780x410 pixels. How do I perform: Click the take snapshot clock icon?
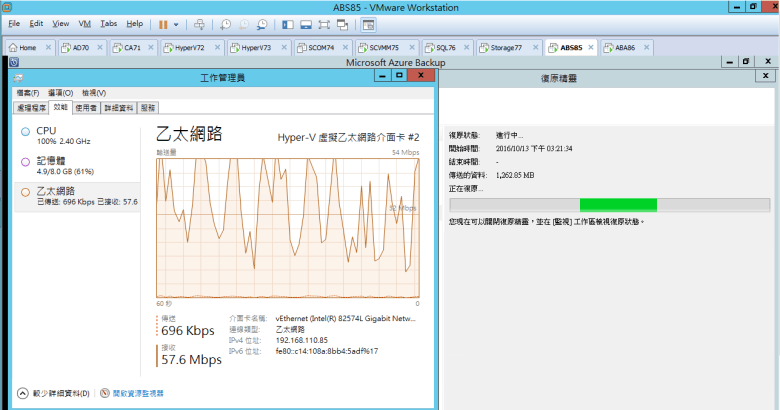(x=227, y=23)
